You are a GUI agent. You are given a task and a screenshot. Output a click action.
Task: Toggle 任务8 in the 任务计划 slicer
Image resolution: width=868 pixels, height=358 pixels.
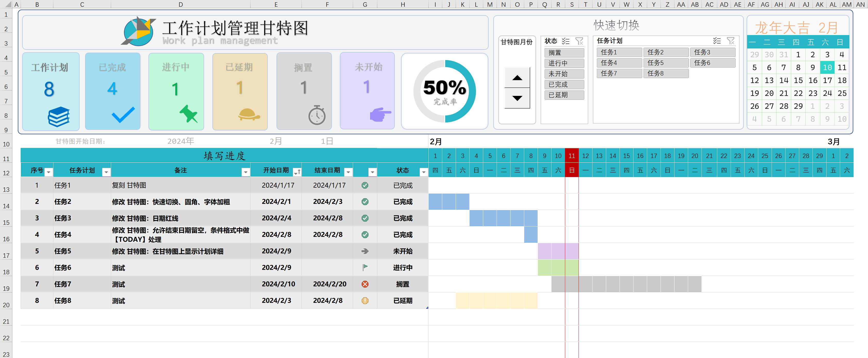tap(666, 73)
